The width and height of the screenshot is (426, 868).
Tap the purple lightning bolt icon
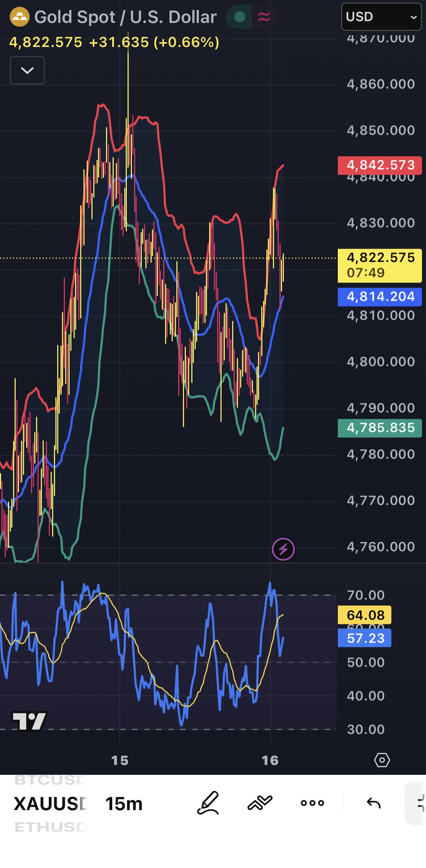(283, 549)
